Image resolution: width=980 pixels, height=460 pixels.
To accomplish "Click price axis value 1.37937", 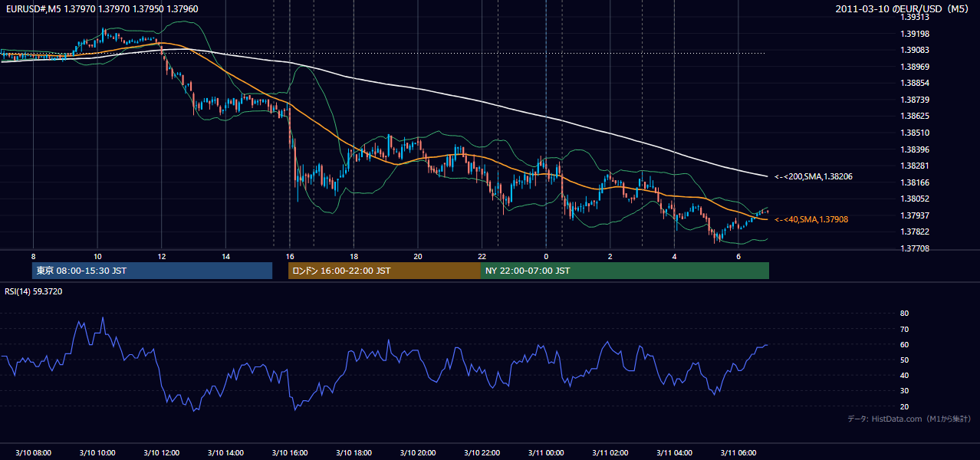I will click(915, 215).
